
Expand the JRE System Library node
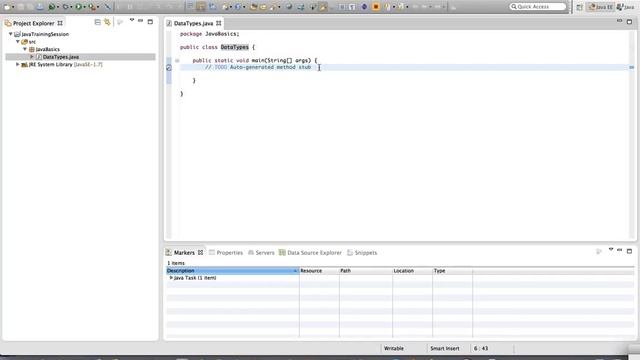click(x=18, y=64)
